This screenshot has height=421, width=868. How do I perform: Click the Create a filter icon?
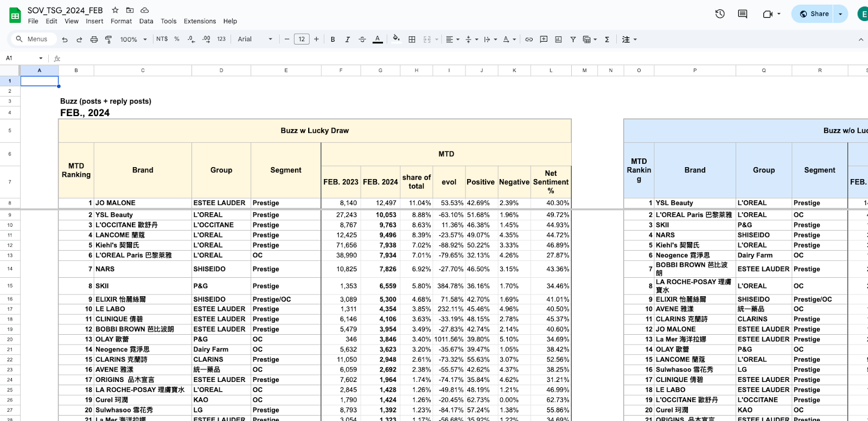click(573, 39)
